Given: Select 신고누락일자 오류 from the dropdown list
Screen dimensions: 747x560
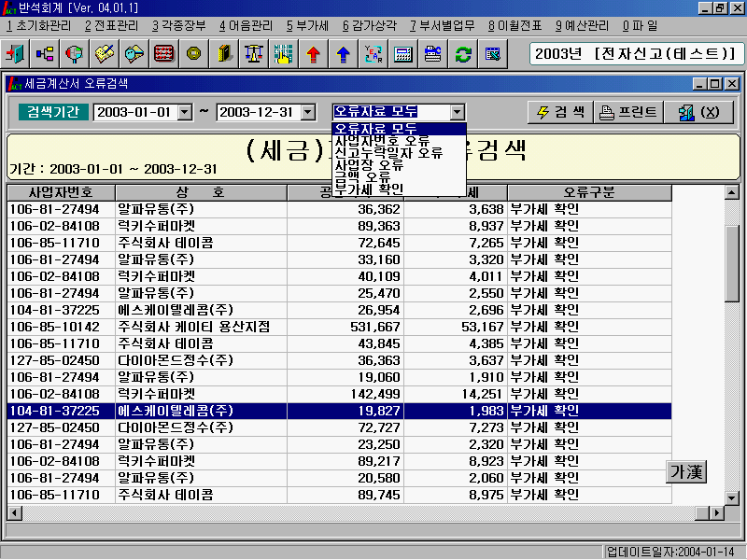Looking at the screenshot, I should [399, 153].
